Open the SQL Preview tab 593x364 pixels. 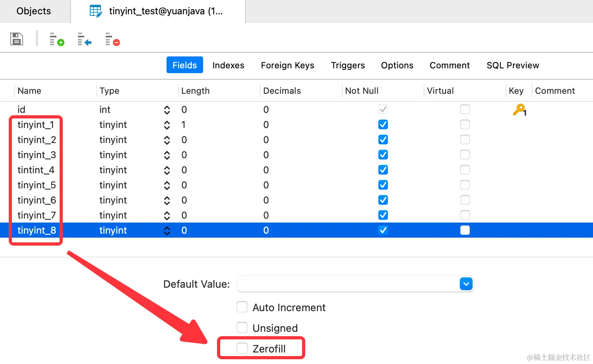513,65
